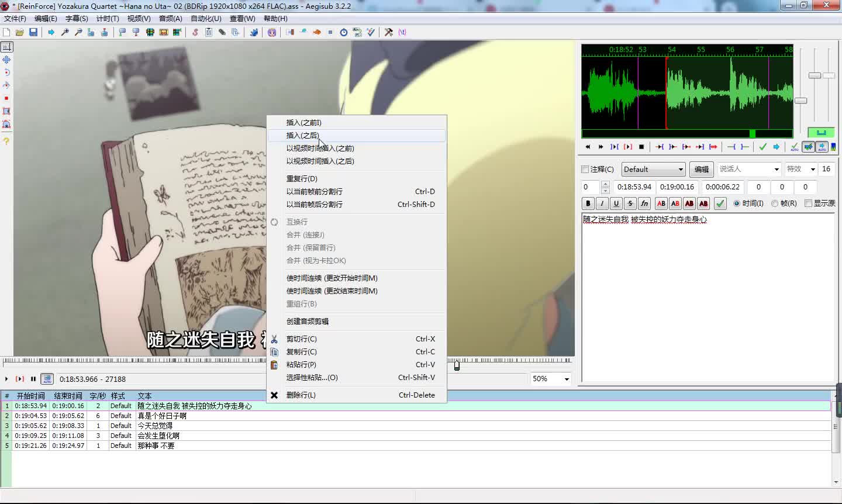Increase the layer number stepper
This screenshot has width=842, height=504.
click(x=605, y=184)
